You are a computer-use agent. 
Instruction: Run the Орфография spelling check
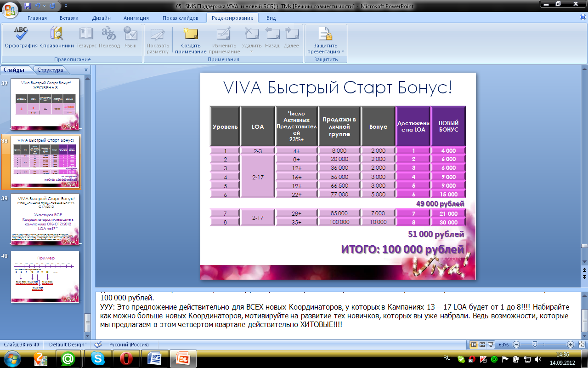tap(21, 37)
